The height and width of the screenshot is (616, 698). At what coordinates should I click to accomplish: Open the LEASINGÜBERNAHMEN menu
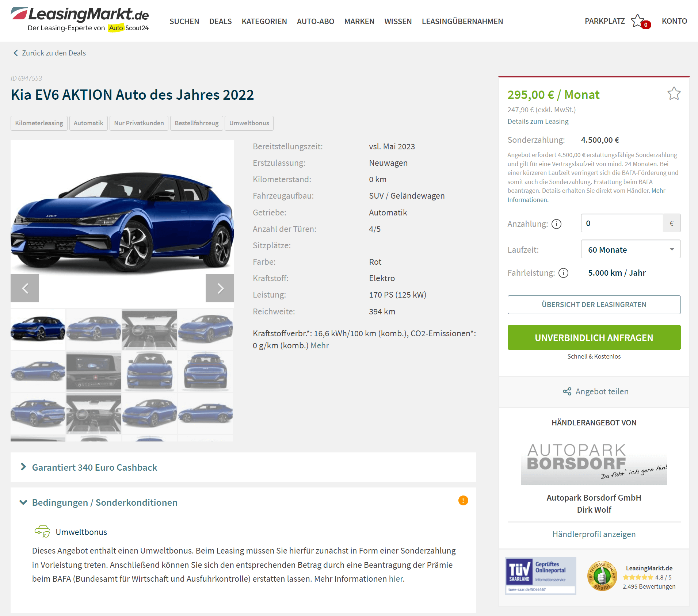(462, 22)
